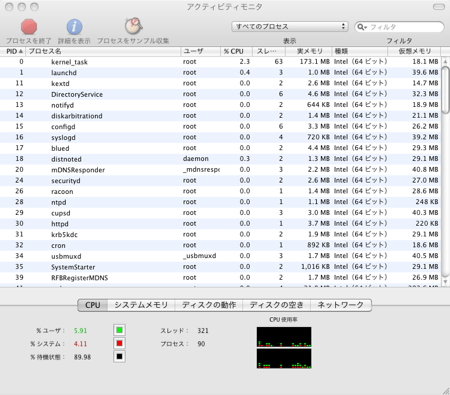Select the notifyd process row
Viewport: 450px width, 395px height.
pyautogui.click(x=220, y=105)
